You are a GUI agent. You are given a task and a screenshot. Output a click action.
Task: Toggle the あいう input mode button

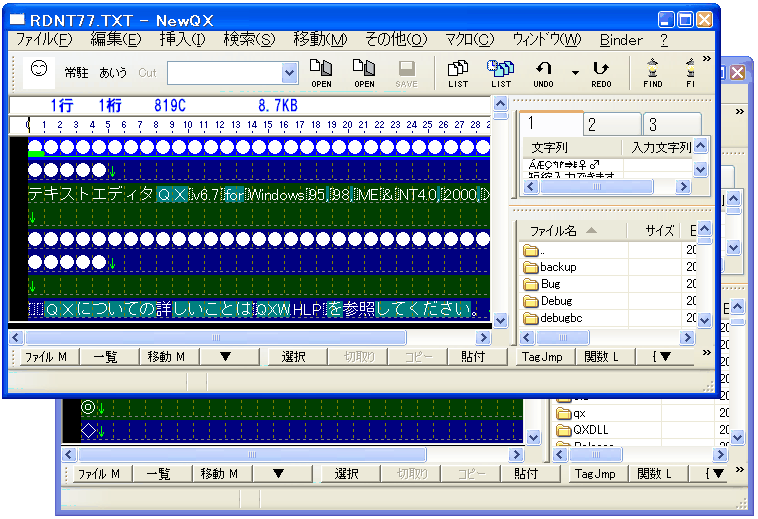pyautogui.click(x=113, y=73)
